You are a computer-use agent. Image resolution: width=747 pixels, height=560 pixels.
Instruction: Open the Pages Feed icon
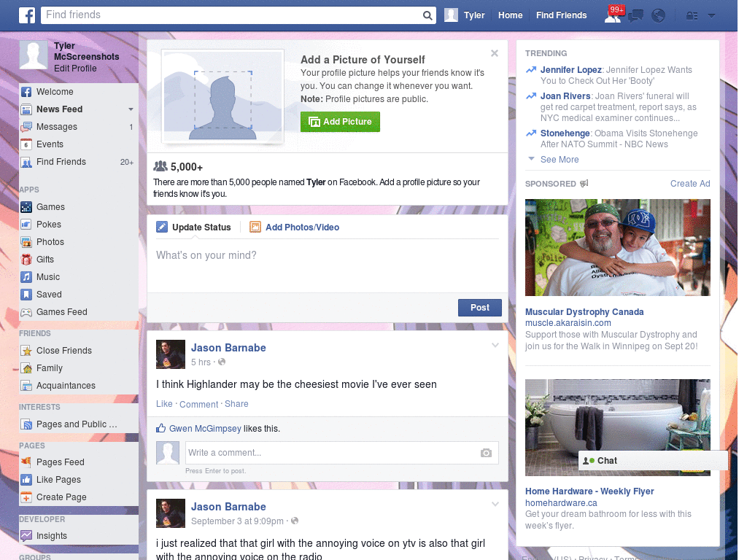pos(26,462)
